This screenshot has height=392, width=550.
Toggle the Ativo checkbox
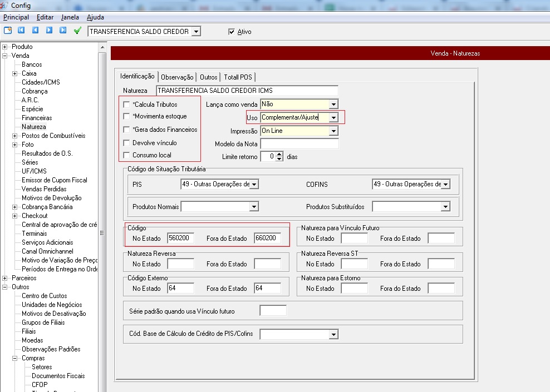tap(232, 32)
